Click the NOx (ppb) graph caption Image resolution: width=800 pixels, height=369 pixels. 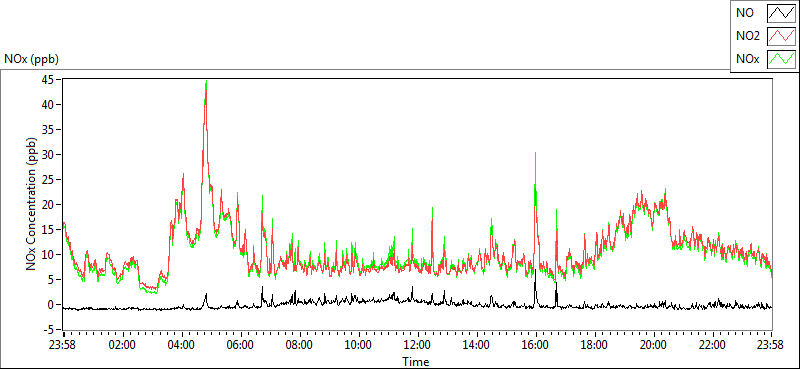pyautogui.click(x=32, y=59)
